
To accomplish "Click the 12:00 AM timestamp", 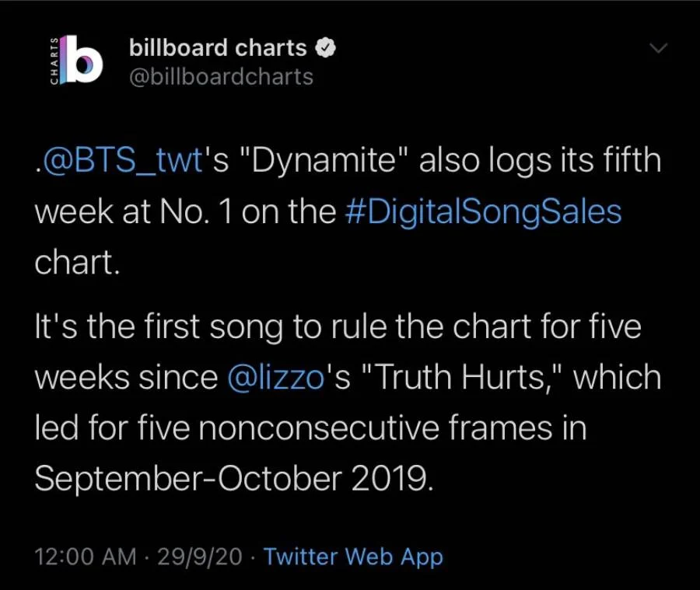I will pyautogui.click(x=88, y=557).
